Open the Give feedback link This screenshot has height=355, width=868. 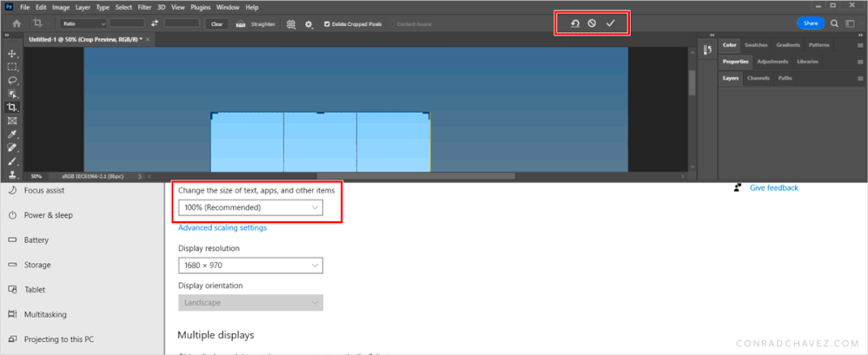pos(774,188)
